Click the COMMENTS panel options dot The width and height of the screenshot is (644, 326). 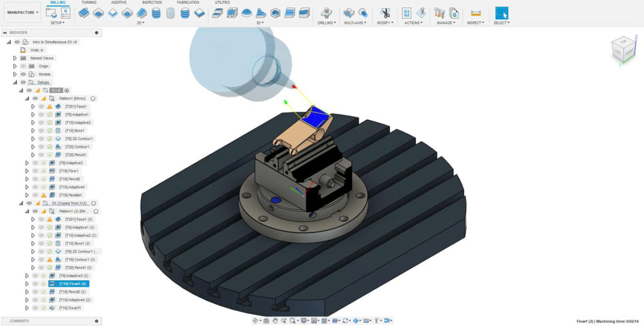point(96,321)
